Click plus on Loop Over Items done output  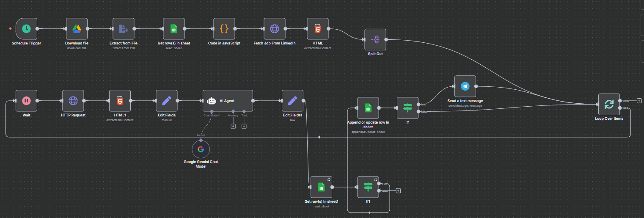coord(639,101)
